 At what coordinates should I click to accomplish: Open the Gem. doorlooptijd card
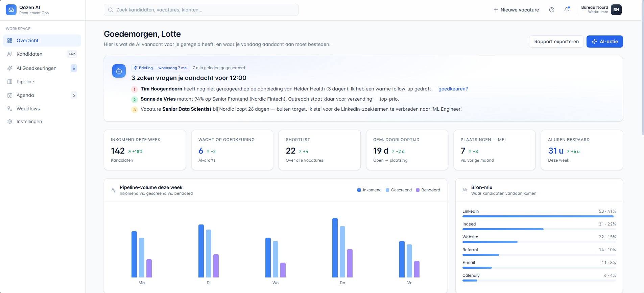pos(407,150)
